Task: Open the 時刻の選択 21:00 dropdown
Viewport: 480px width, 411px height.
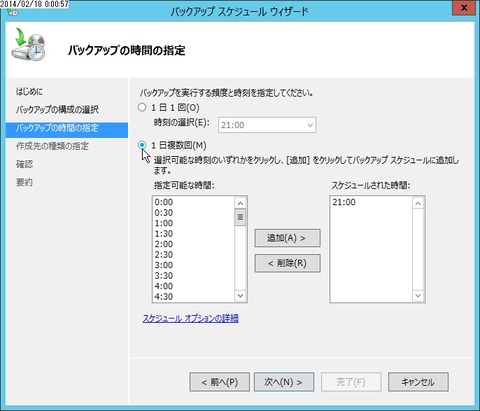Action: tap(267, 125)
